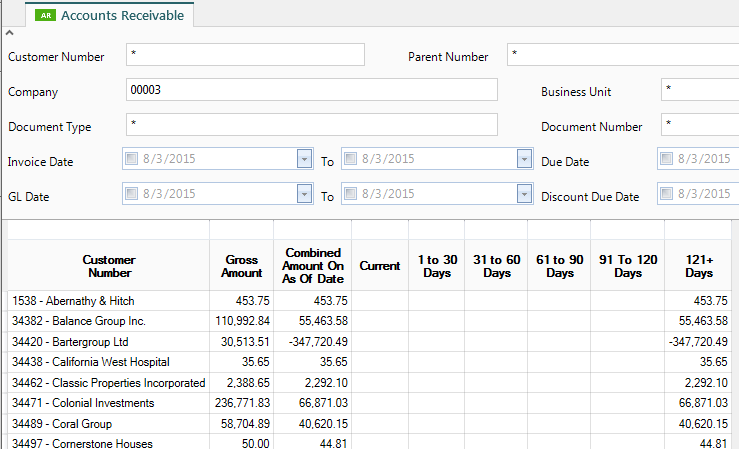Enable the Invoice Date start checkbox
The width and height of the screenshot is (739, 449).
point(133,159)
